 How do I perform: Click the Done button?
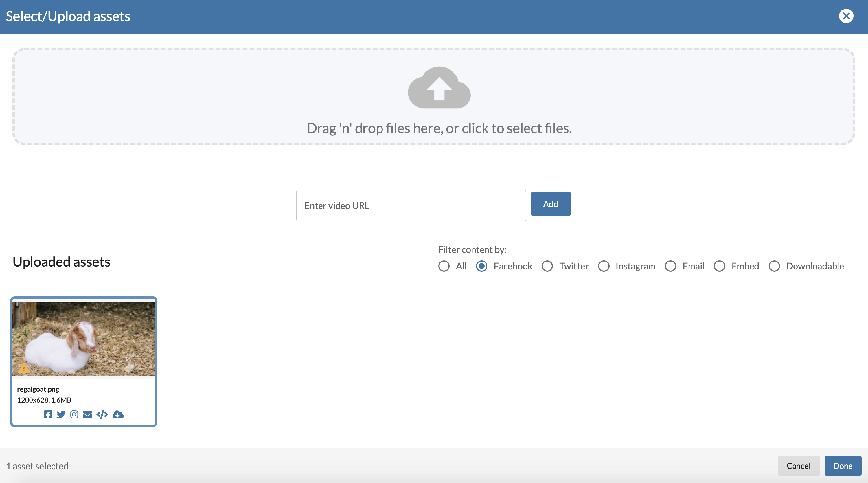coord(843,465)
